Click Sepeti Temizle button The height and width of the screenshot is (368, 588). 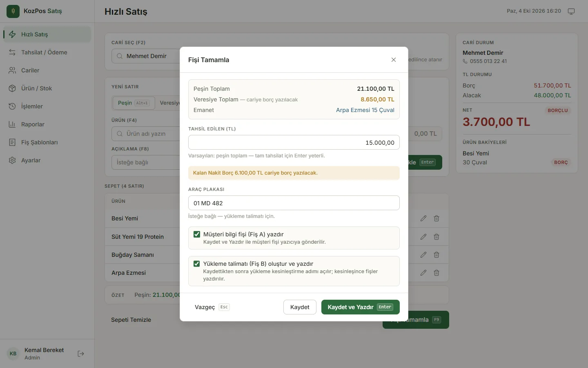131,320
